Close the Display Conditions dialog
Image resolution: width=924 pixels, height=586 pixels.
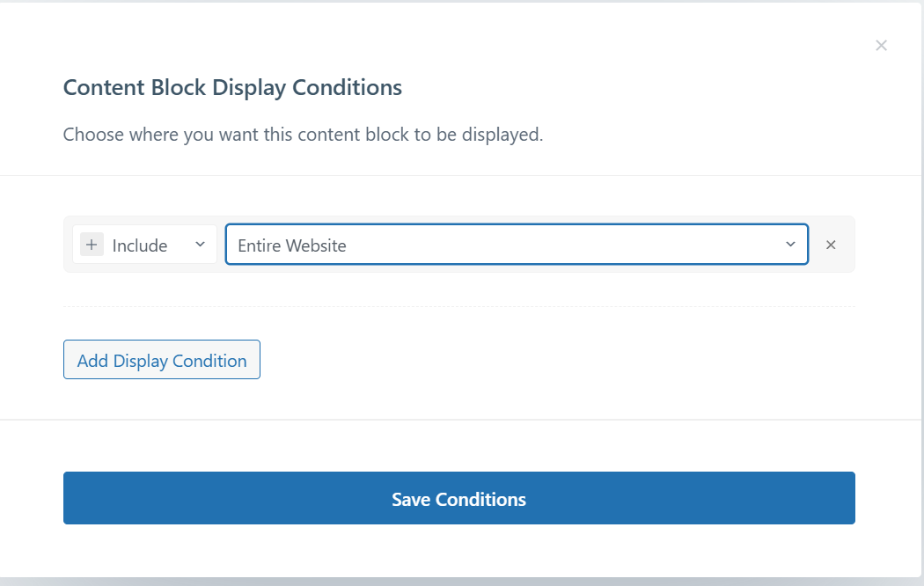coord(881,46)
